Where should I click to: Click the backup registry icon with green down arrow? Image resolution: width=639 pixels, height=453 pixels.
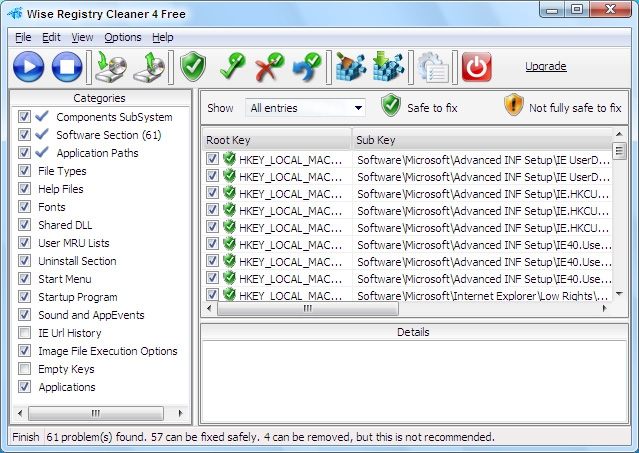(x=111, y=67)
